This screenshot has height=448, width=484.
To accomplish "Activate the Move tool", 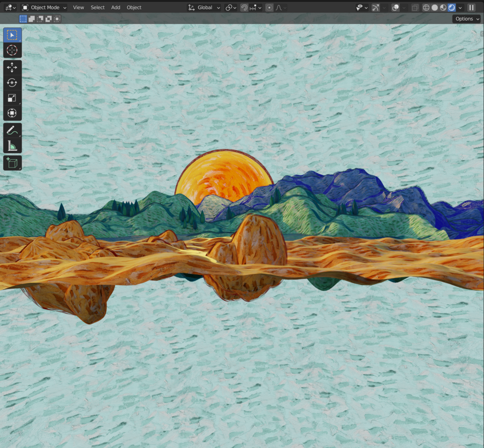I will coord(12,67).
